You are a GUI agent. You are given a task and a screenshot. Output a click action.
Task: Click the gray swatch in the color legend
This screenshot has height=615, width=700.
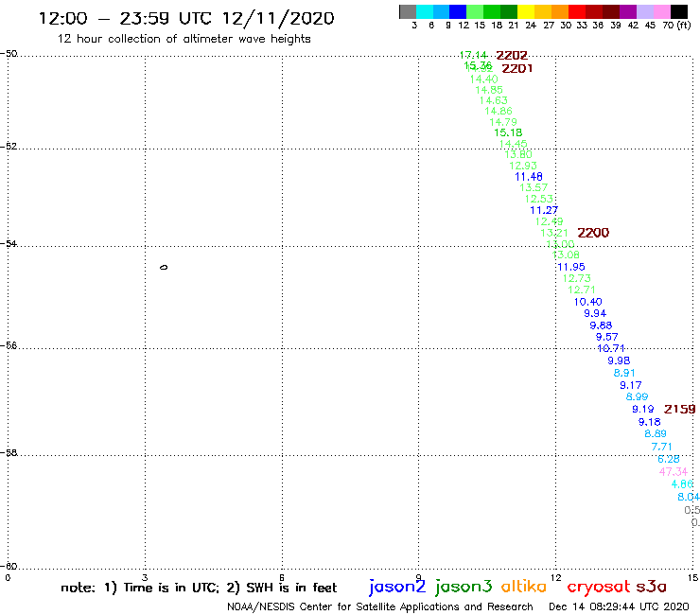pos(408,11)
